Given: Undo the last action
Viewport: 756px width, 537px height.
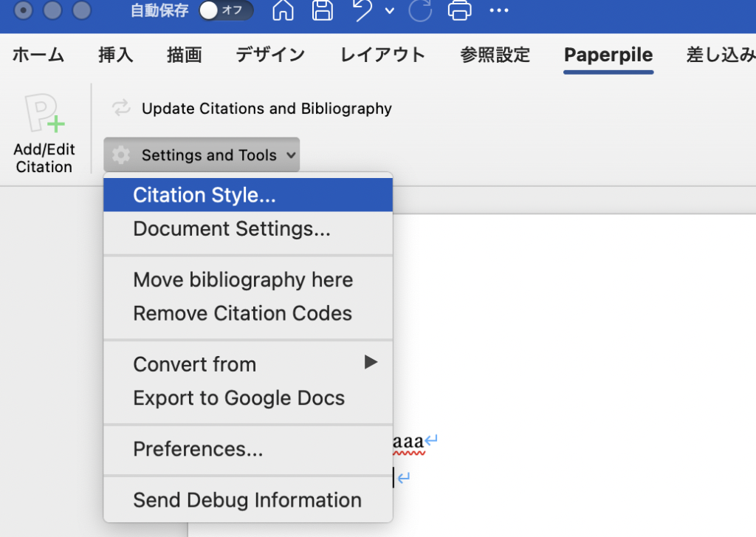Looking at the screenshot, I should (x=363, y=10).
